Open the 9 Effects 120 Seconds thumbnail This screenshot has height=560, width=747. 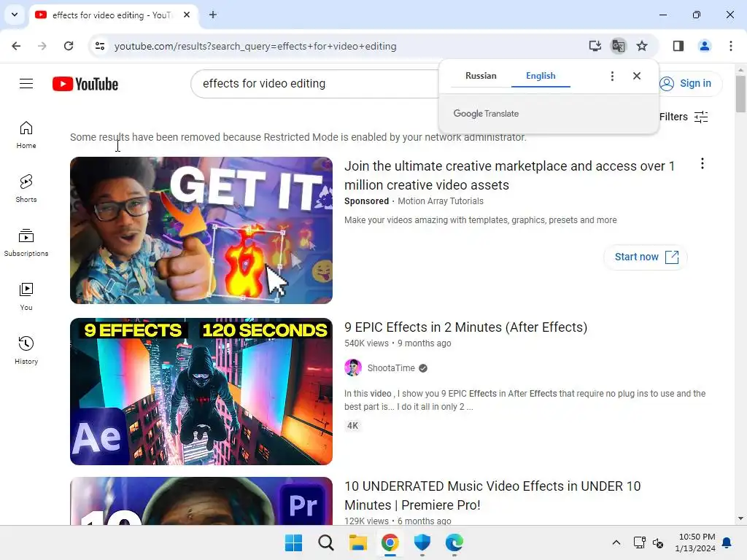pyautogui.click(x=201, y=392)
